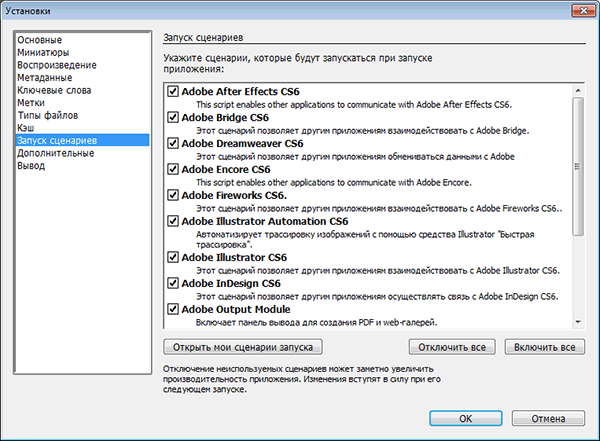
Task: Confirm with the OK button
Action: tap(466, 418)
